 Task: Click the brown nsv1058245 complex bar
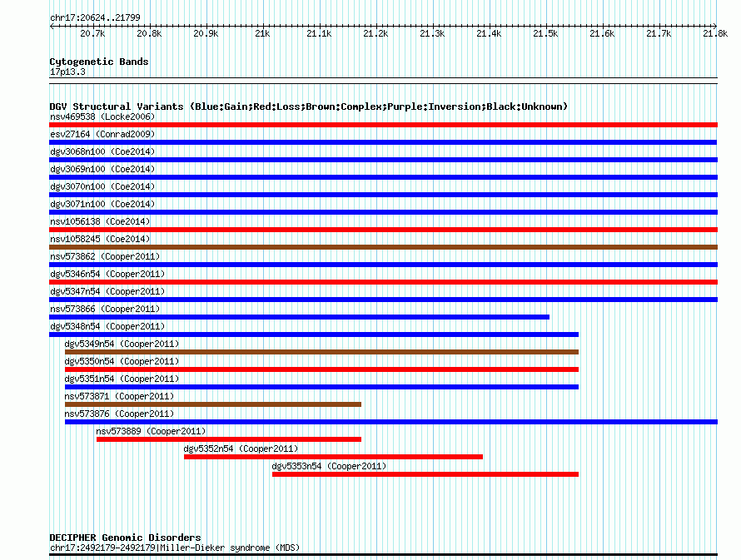(383, 247)
